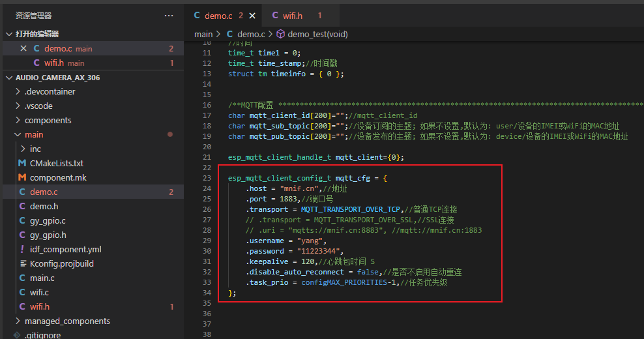Image resolution: width=644 pixels, height=339 pixels.
Task: Click demo_test(void) breadcrumb symbol
Action: click(317, 34)
